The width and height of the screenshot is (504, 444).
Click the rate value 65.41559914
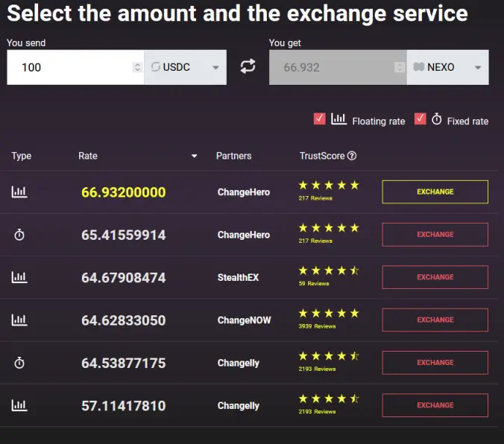(x=124, y=235)
